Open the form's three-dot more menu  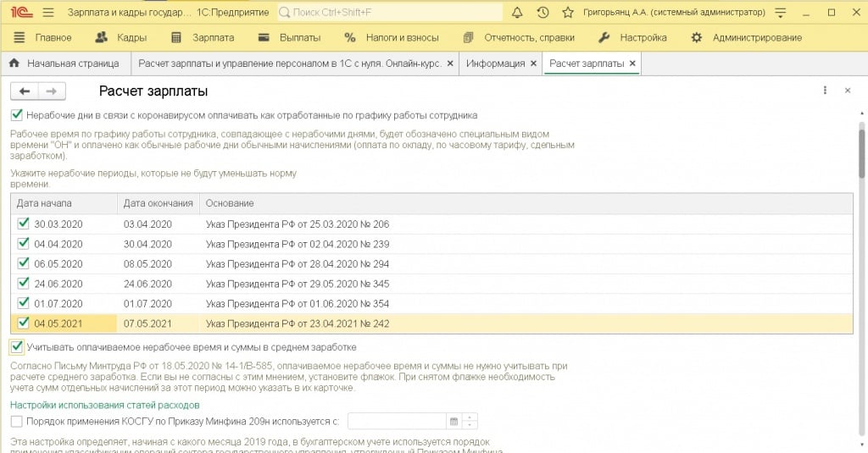[x=825, y=91]
